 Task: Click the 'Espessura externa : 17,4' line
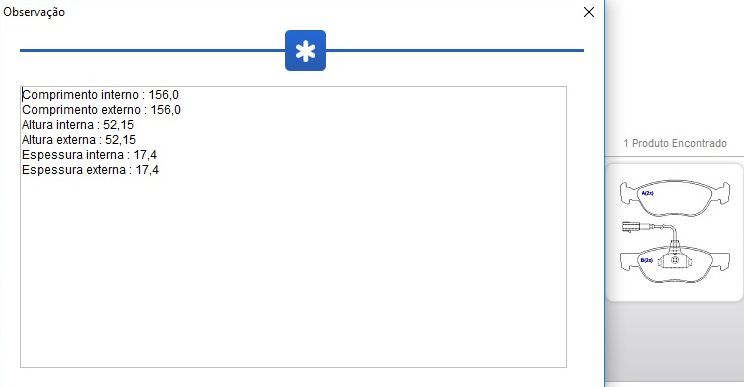pos(90,170)
